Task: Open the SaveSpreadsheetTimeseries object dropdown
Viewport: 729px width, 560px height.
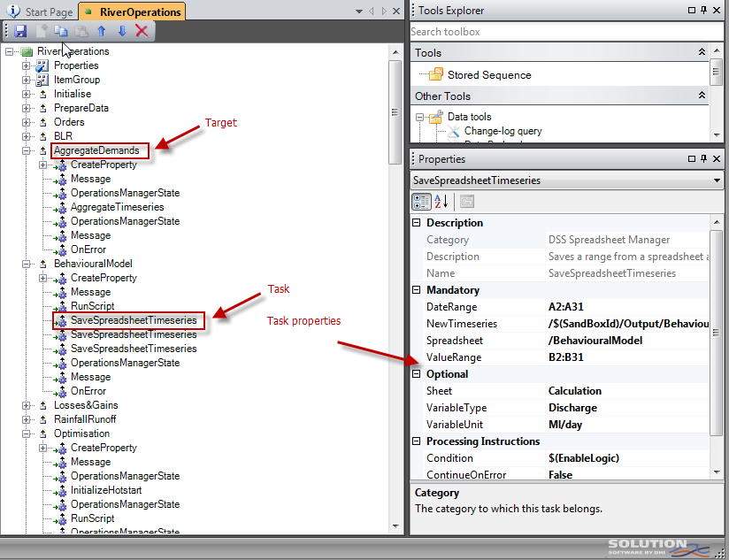Action: coord(716,180)
